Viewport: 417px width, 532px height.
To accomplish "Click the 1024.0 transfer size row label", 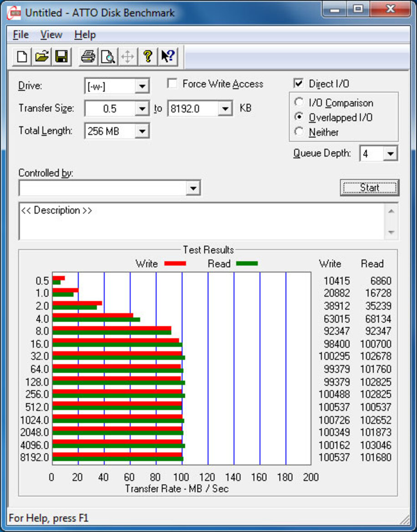I will point(35,420).
